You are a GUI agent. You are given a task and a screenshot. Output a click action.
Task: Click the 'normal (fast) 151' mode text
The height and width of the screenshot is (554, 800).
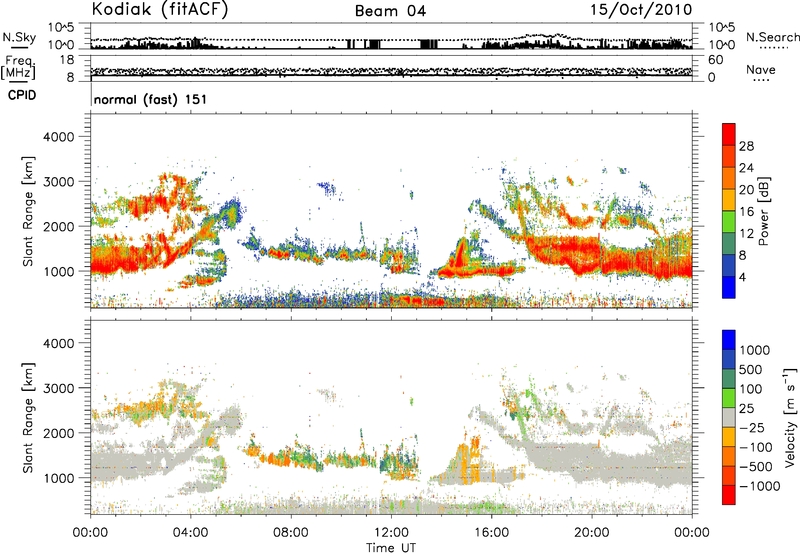click(x=150, y=99)
